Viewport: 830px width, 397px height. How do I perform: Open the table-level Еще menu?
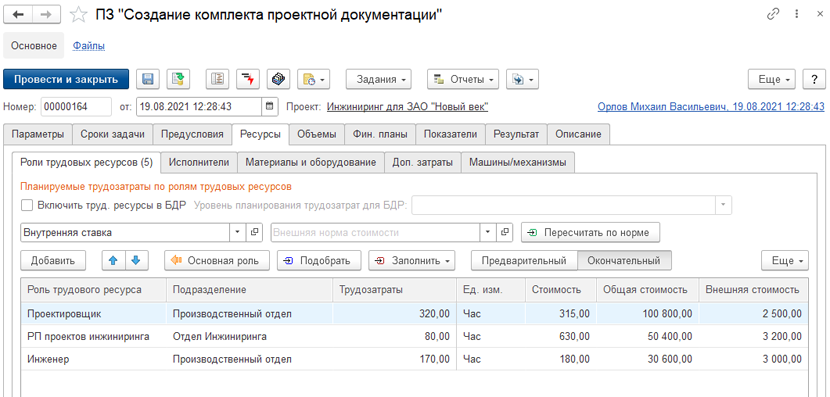coord(785,260)
